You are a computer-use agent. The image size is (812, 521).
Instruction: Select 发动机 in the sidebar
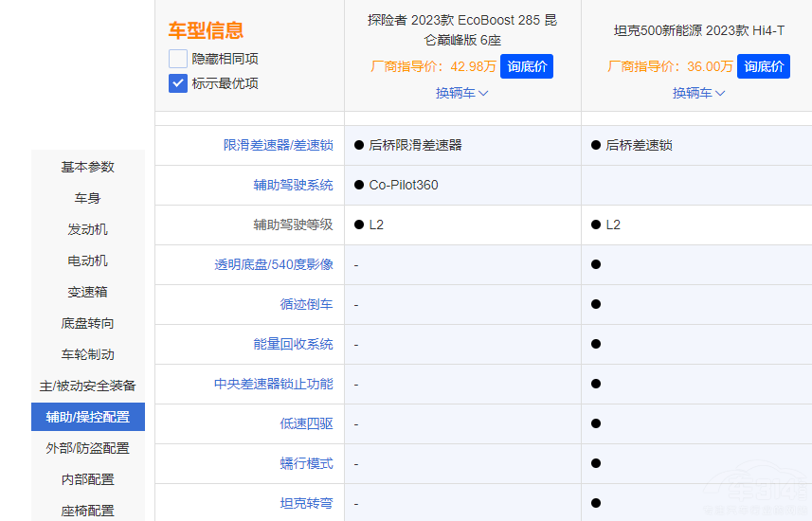coord(88,229)
